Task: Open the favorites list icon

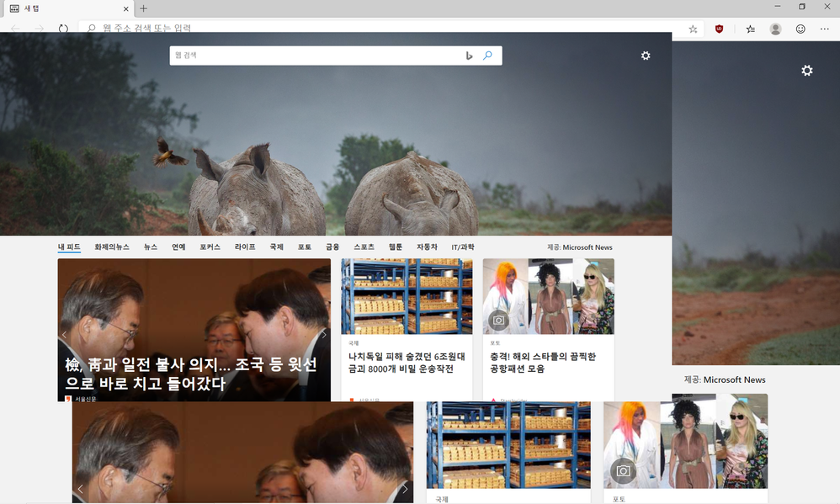Action: coord(750,29)
